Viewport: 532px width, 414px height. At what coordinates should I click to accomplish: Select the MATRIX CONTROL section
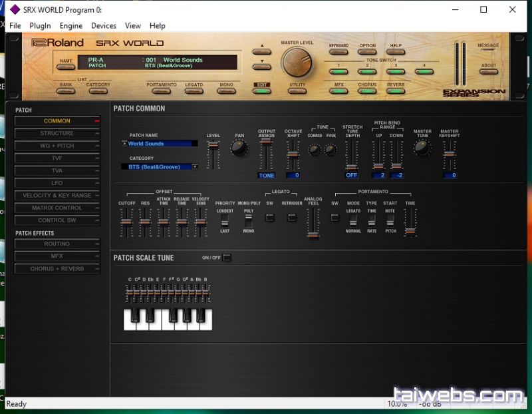[57, 208]
